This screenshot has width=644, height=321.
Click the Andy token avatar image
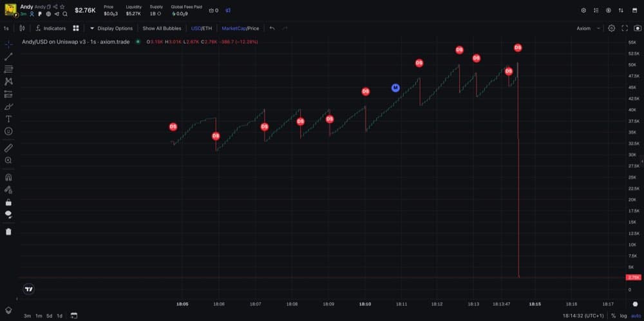coord(10,10)
